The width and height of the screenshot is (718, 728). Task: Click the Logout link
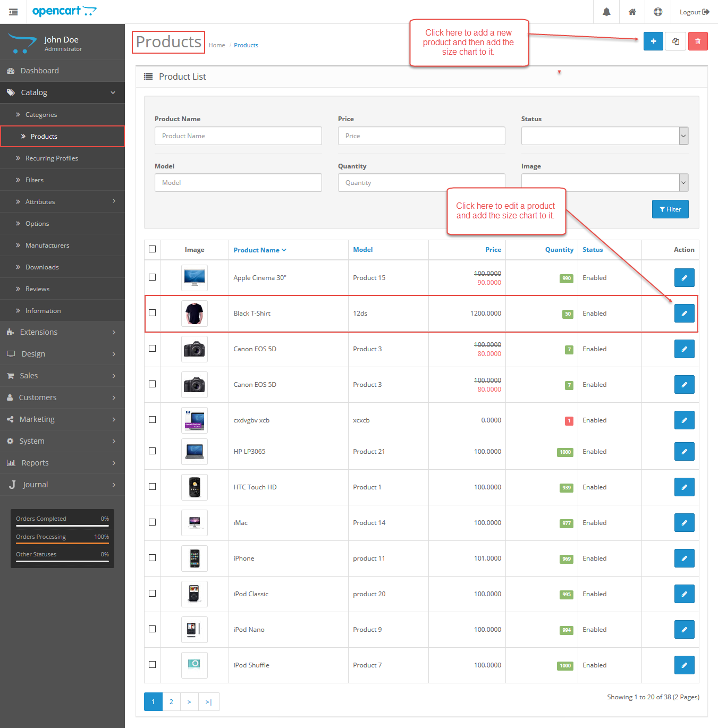695,12
